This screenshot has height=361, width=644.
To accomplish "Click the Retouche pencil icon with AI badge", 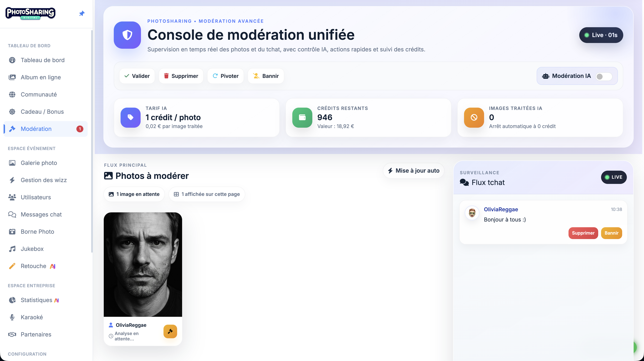I will coord(12,266).
